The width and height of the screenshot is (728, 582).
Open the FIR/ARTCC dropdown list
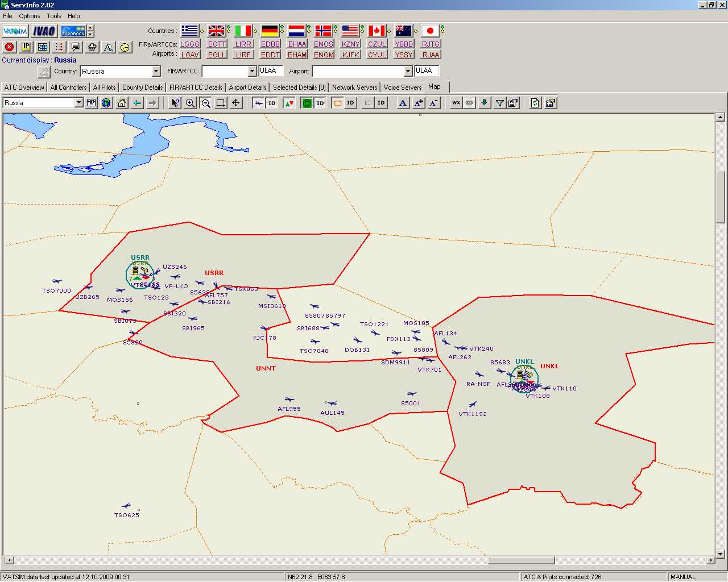[x=252, y=71]
